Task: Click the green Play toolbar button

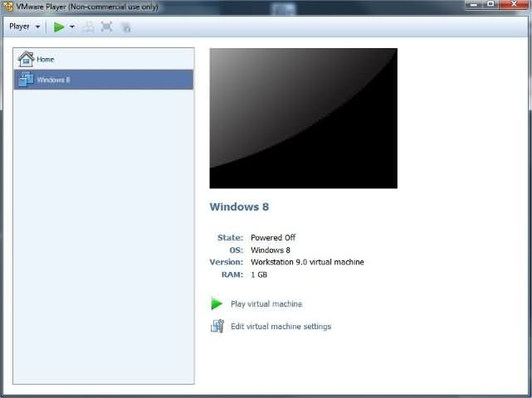Action: [59, 27]
